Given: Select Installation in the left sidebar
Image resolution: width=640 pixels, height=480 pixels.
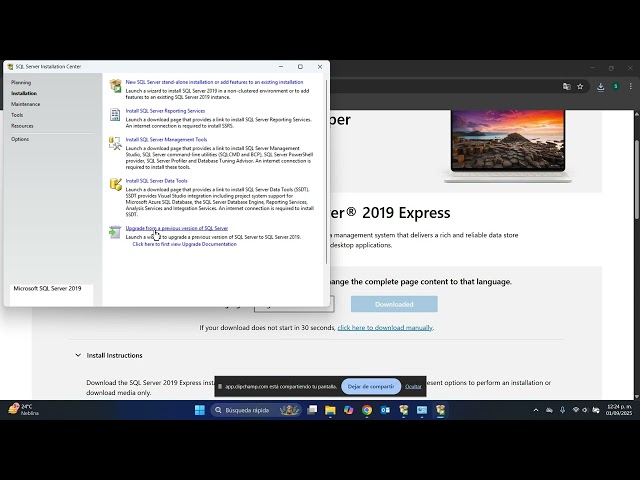Looking at the screenshot, I should coord(24,93).
